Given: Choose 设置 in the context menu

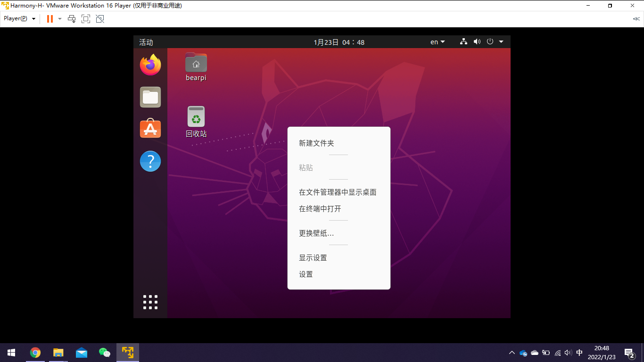Looking at the screenshot, I should [339, 274].
